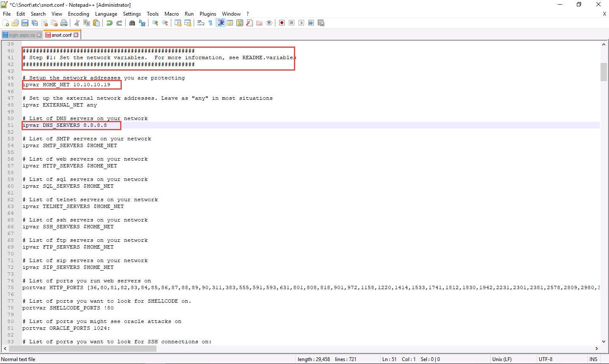Open the Edit menu

(21, 14)
